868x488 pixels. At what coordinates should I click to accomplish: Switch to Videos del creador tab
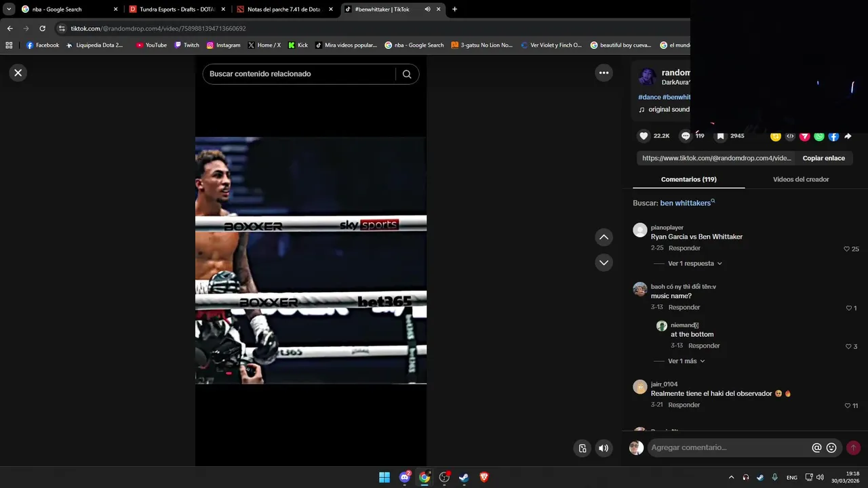coord(801,180)
